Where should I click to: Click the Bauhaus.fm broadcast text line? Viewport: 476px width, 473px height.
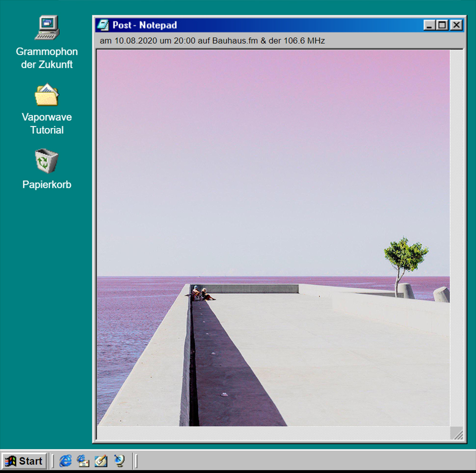click(212, 41)
